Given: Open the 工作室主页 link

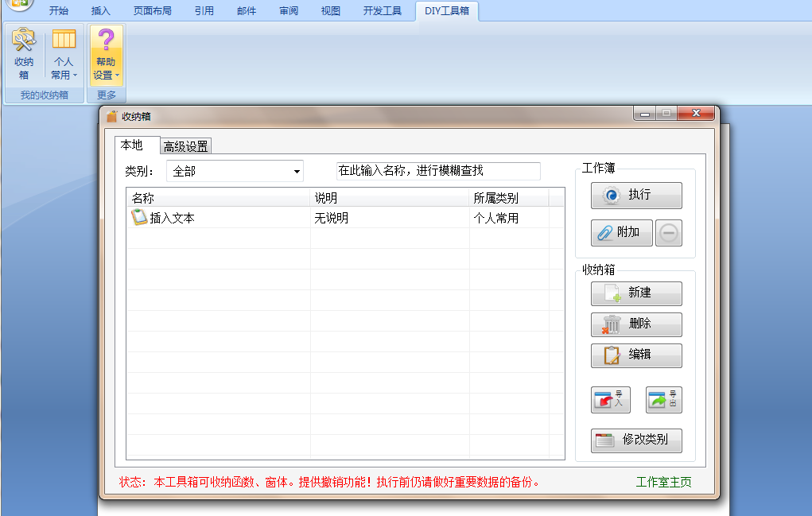Looking at the screenshot, I should tap(663, 482).
